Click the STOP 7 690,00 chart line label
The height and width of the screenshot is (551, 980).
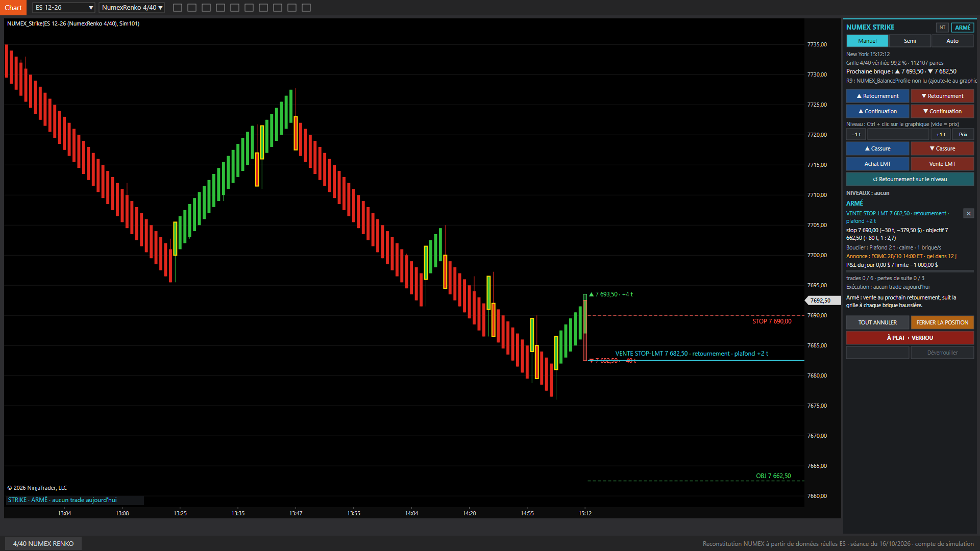coord(772,321)
